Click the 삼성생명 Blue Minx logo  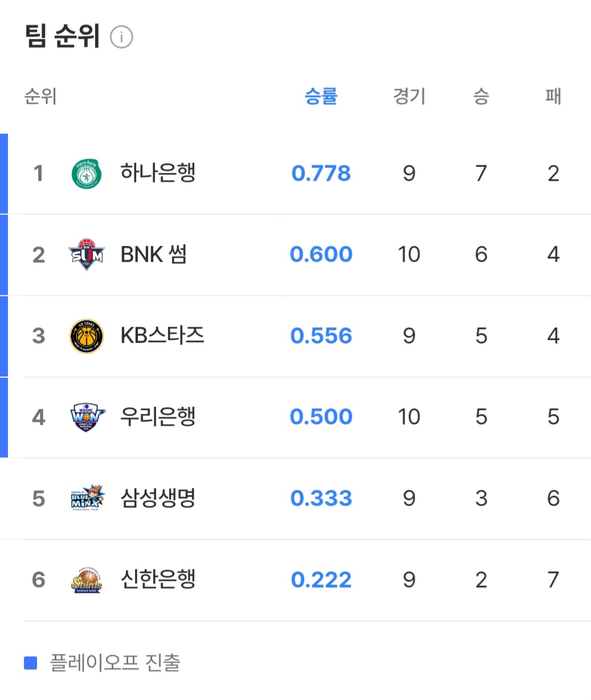pos(86,498)
